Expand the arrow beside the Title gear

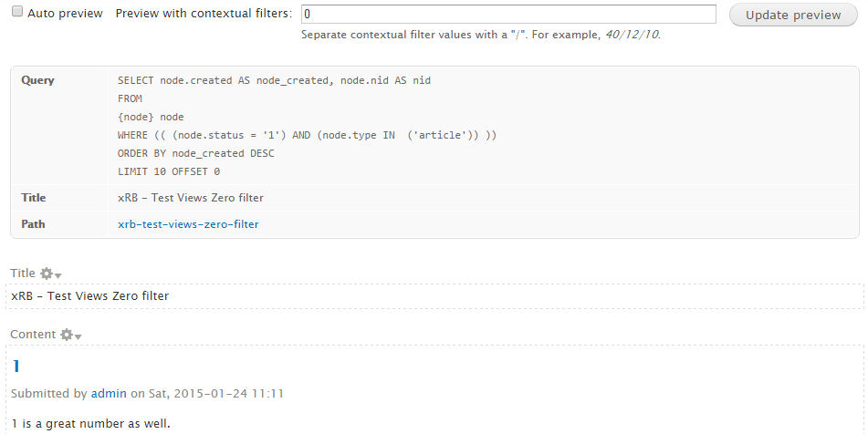pos(58,275)
